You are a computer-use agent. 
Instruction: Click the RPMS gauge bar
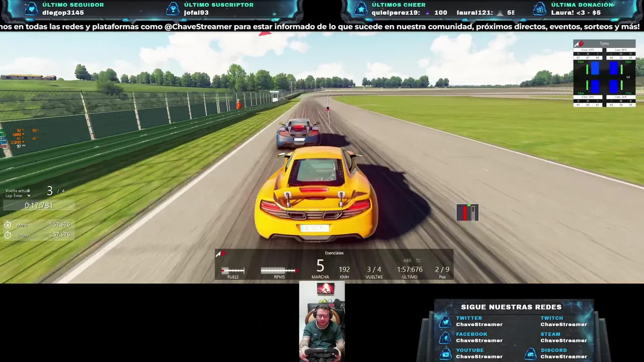pyautogui.click(x=279, y=270)
